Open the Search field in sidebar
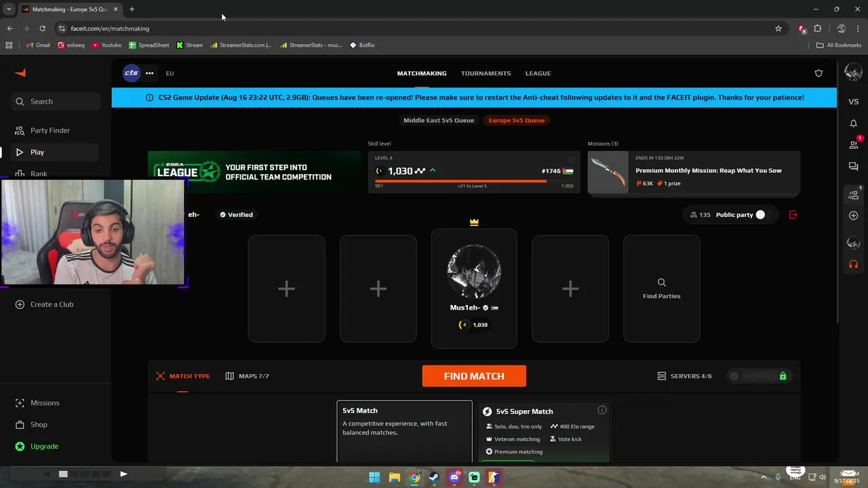 tap(56, 102)
